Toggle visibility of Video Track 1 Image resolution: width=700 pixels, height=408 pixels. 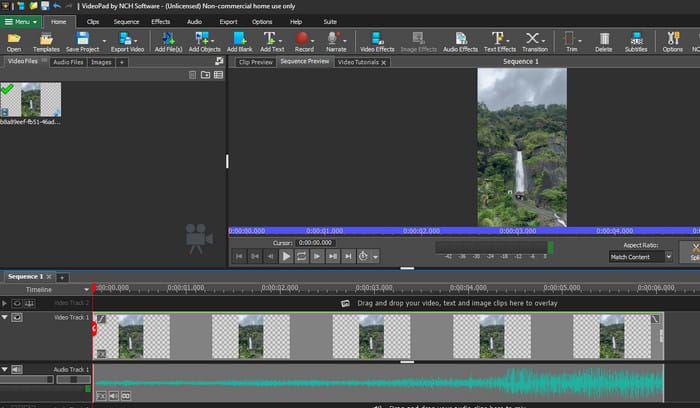click(x=17, y=317)
